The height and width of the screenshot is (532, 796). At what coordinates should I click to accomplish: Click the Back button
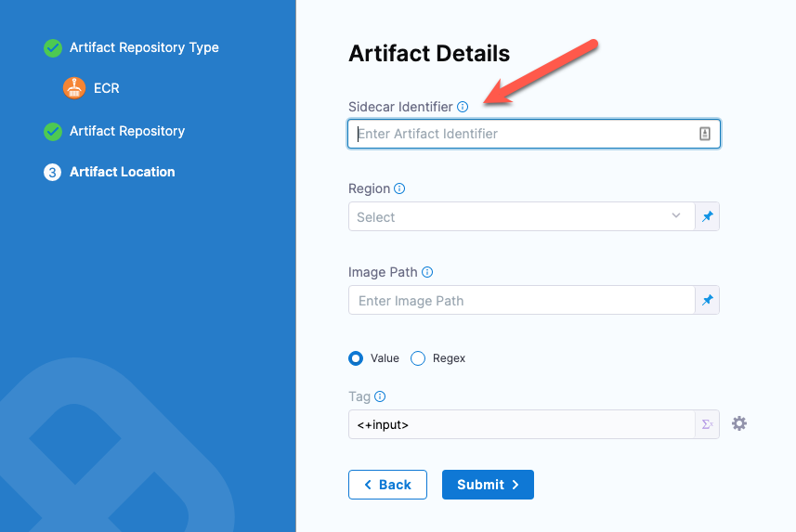[x=387, y=485]
